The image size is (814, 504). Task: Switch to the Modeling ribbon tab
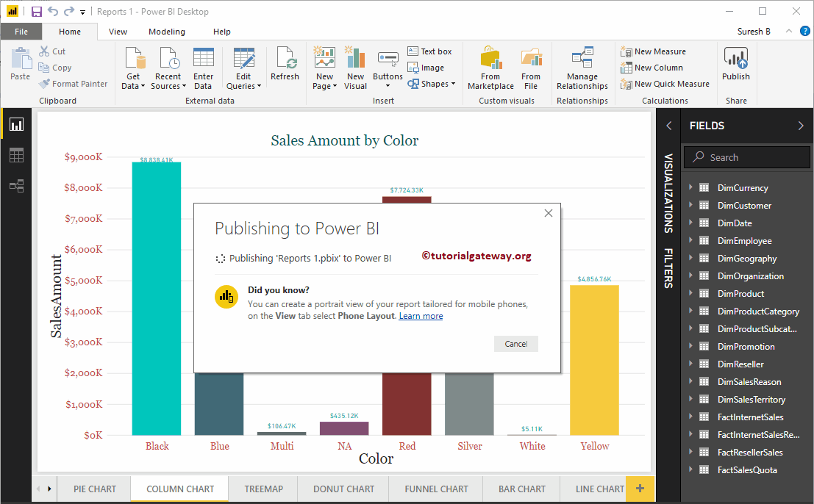pyautogui.click(x=167, y=32)
